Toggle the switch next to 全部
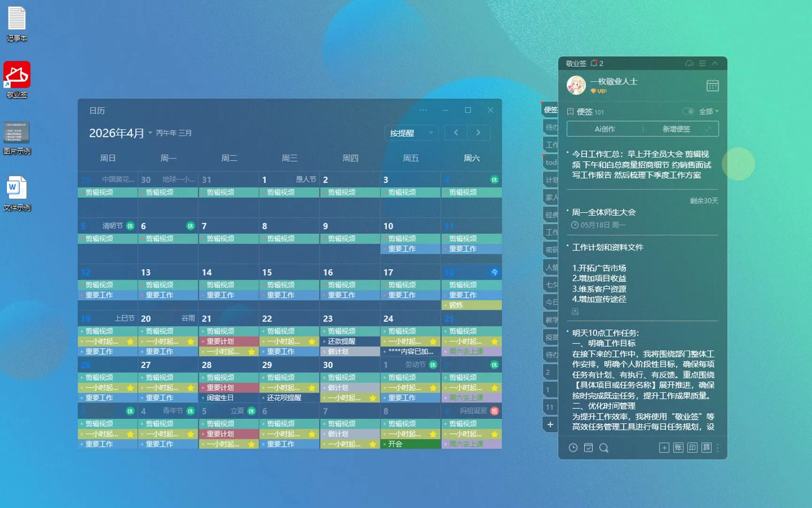 pos(688,111)
